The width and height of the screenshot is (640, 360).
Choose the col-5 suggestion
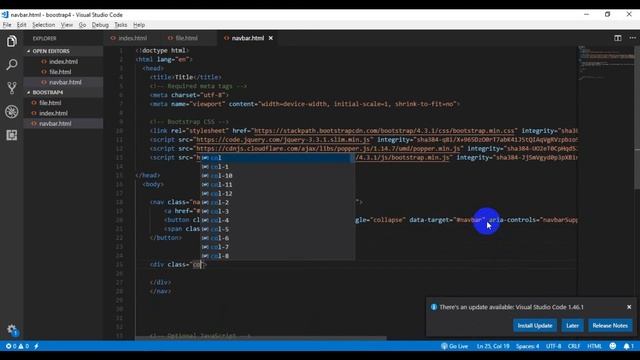277,229
